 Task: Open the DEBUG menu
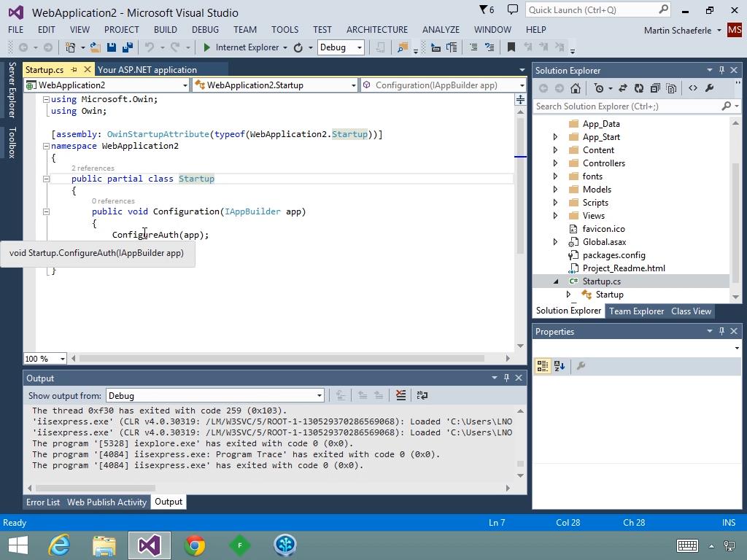pos(205,29)
